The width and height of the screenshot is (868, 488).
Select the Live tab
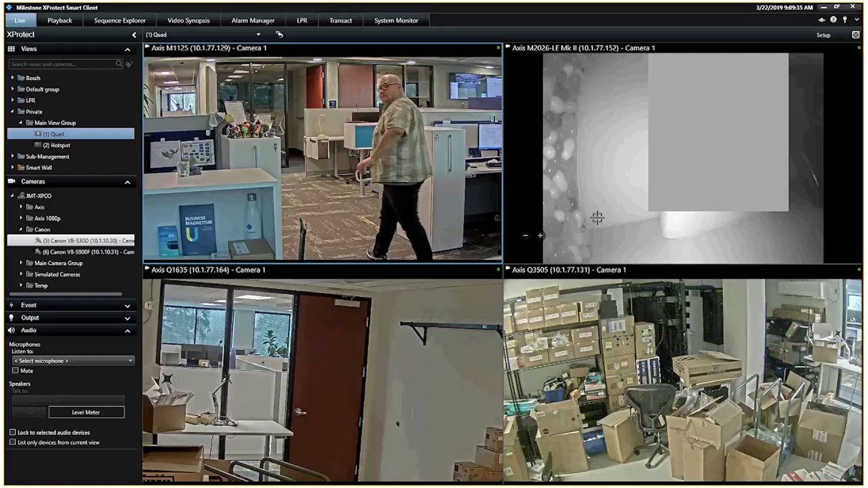[20, 20]
